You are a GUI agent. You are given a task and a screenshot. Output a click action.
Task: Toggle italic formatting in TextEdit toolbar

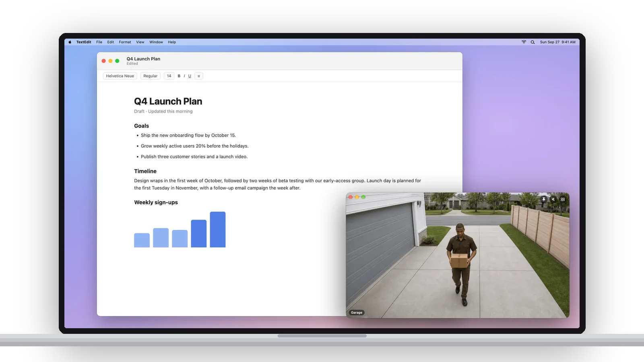[184, 76]
